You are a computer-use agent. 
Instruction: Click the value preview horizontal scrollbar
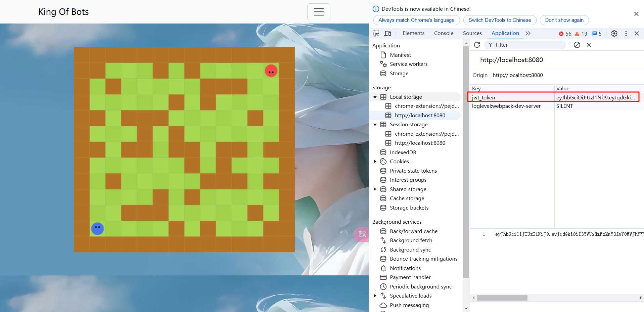(502, 298)
